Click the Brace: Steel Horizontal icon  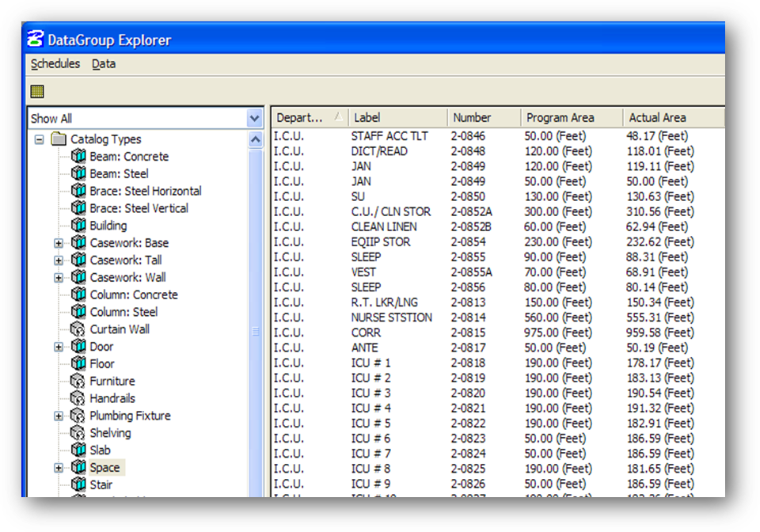(78, 191)
